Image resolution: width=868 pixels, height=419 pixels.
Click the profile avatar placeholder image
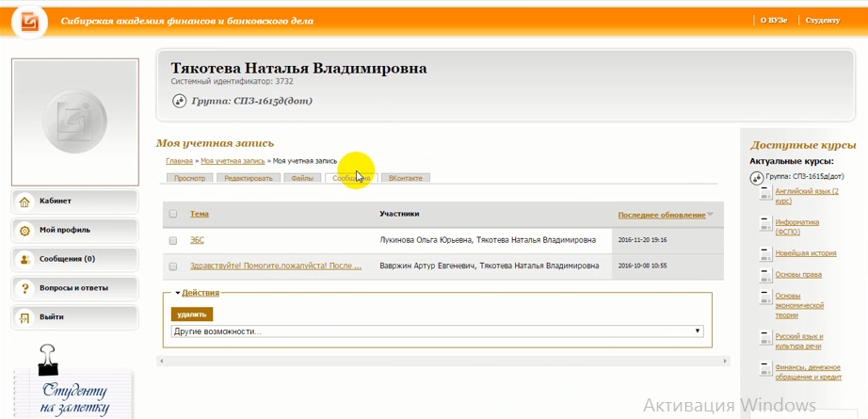click(x=76, y=122)
